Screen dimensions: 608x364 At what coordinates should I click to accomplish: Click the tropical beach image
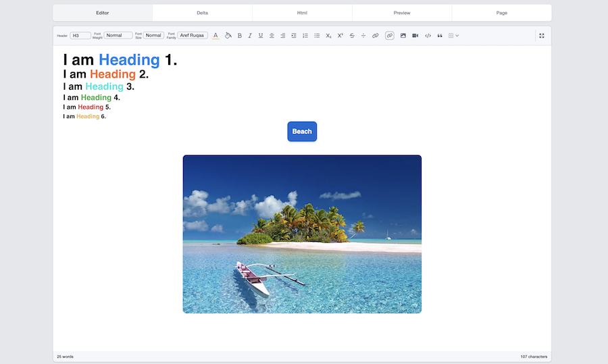(302, 234)
